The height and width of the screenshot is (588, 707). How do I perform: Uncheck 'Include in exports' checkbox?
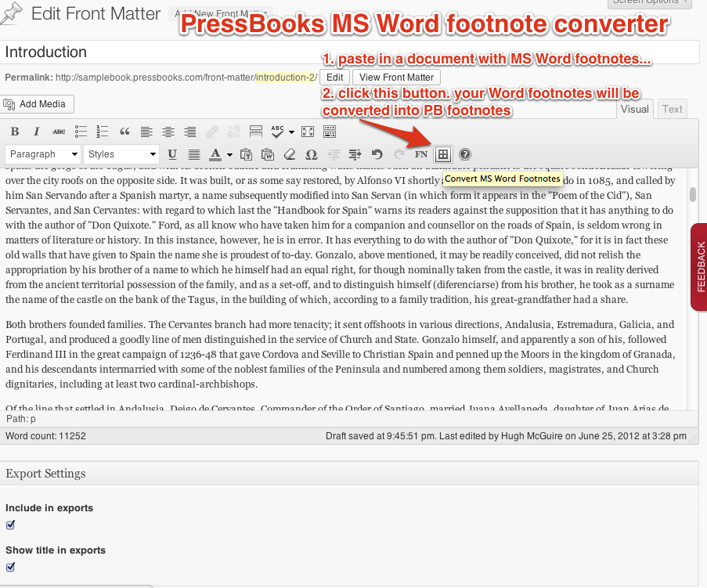(11, 525)
